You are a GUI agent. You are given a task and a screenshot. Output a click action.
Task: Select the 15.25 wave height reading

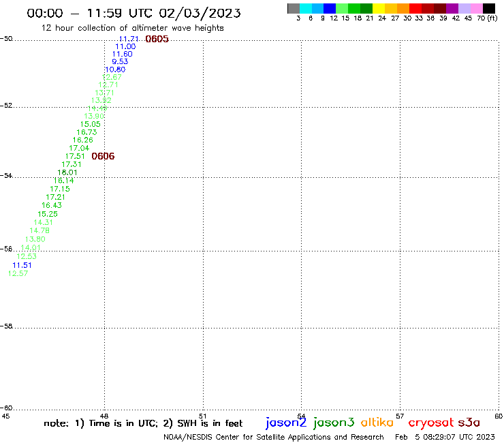48,214
